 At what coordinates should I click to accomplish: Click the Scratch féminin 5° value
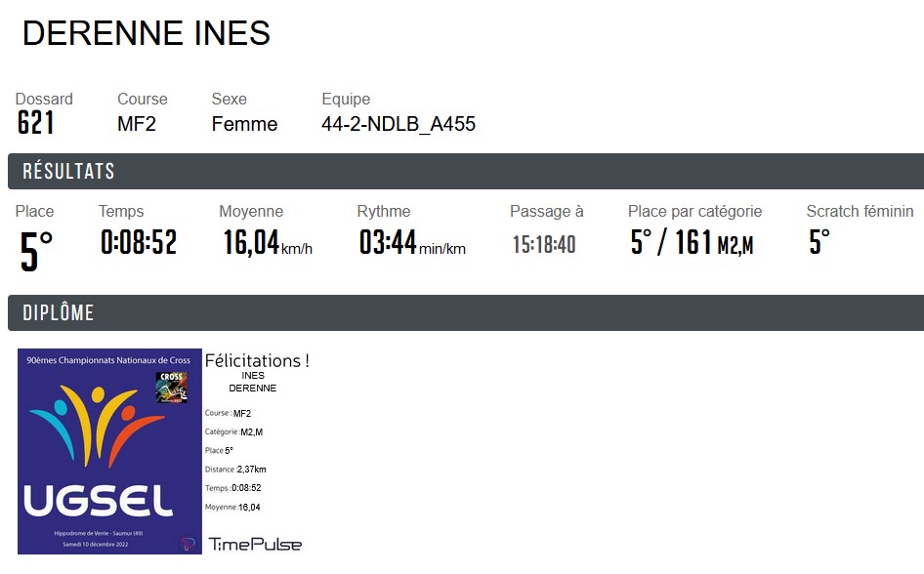point(819,242)
